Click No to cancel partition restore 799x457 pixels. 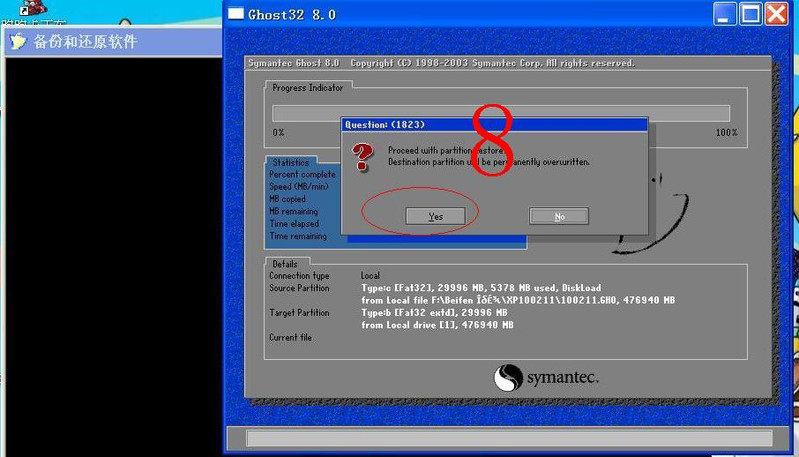point(559,216)
